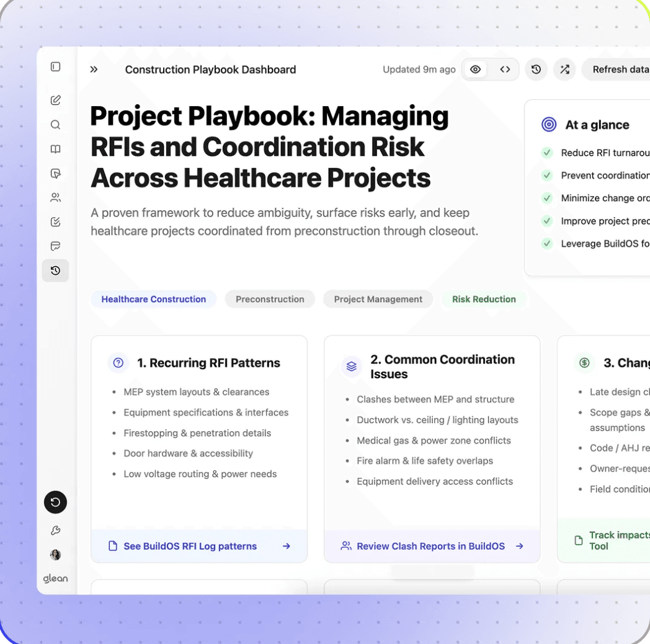
Task: Click layers icon on Coordination Issues card
Action: 352,367
